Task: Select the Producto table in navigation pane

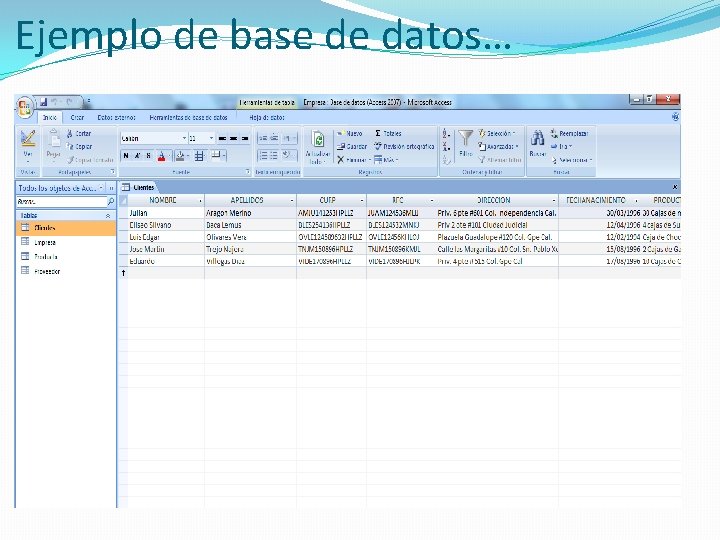Action: [66, 257]
